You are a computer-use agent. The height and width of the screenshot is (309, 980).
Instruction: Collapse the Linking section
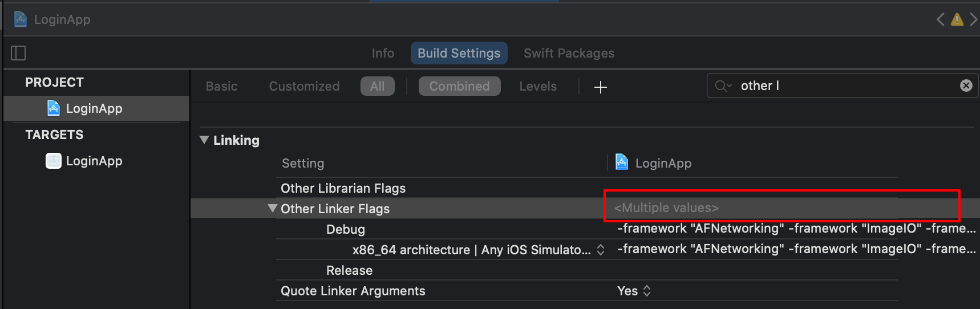click(x=204, y=140)
